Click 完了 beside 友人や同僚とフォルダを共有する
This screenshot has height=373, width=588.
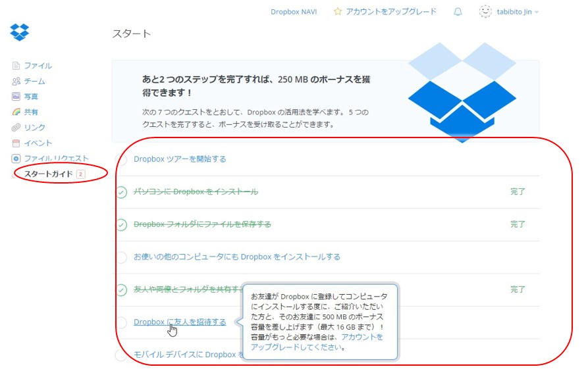point(518,289)
